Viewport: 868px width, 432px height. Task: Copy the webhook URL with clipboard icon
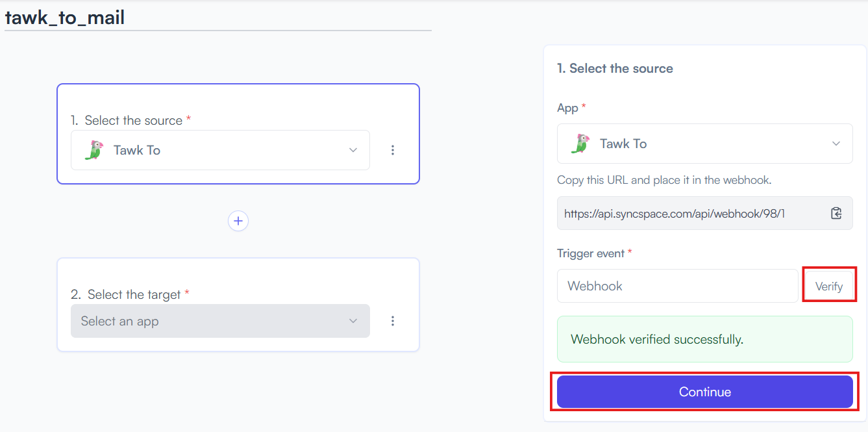[836, 213]
